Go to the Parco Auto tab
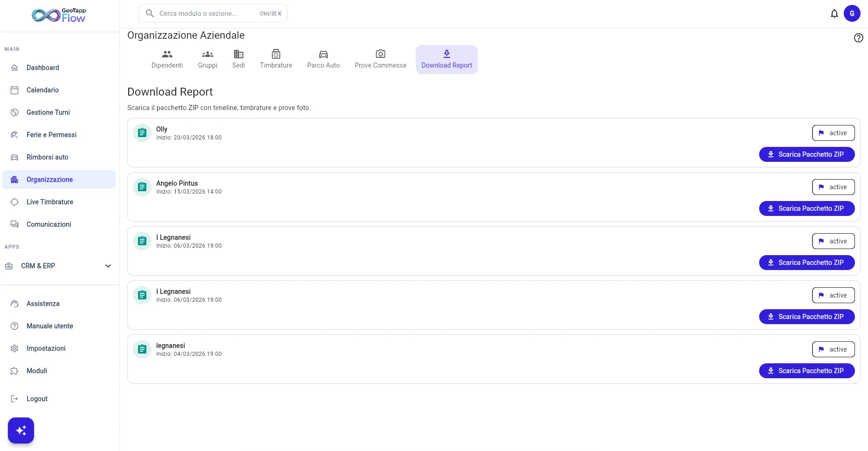Image resolution: width=868 pixels, height=451 pixels. (323, 60)
